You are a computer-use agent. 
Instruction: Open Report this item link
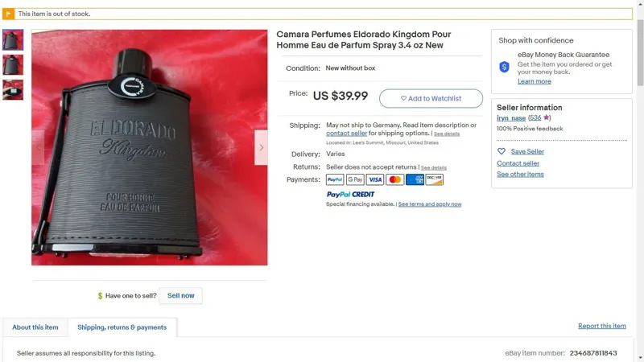[x=602, y=326]
